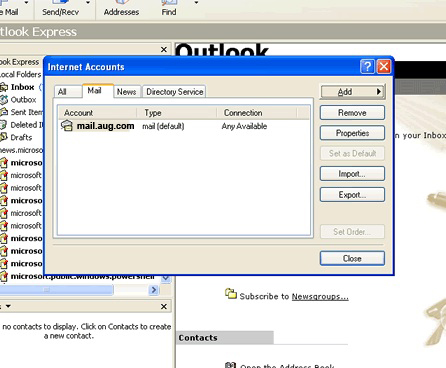The height and width of the screenshot is (368, 446).
Task: Select the mail.aug.com account icon
Action: coord(67,126)
